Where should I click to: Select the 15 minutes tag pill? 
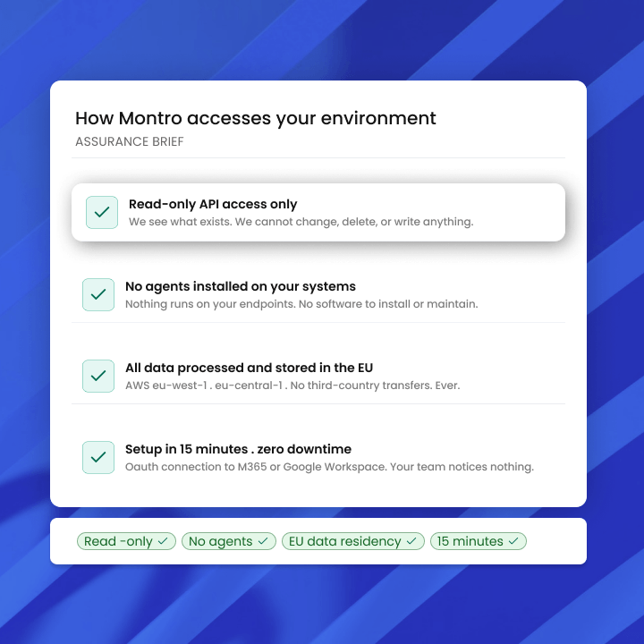tap(478, 541)
